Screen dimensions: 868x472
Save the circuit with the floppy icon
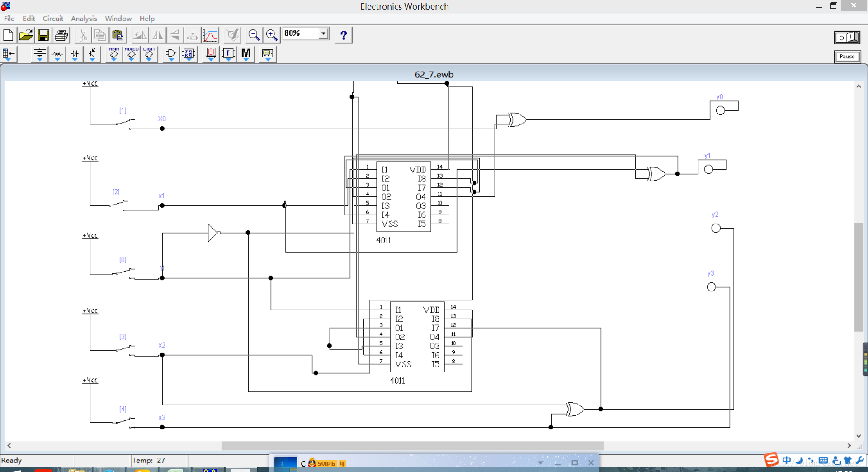[x=43, y=35]
